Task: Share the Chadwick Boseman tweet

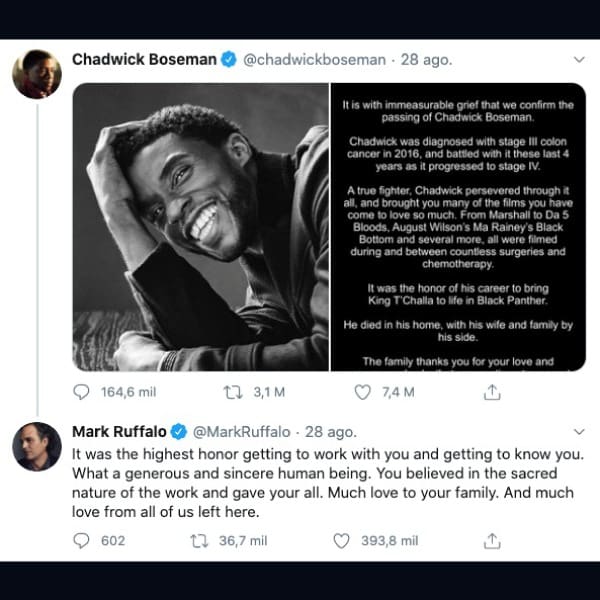Action: coord(491,393)
